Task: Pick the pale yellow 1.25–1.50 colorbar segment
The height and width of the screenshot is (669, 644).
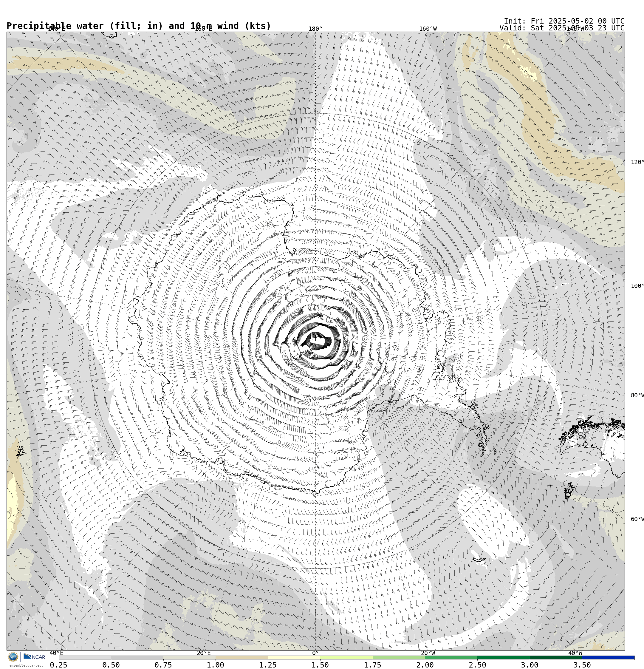Action: tap(294, 657)
